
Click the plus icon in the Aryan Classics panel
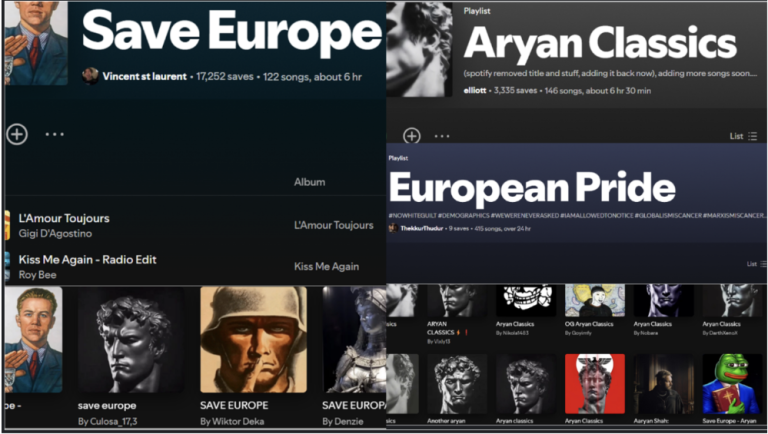coord(411,136)
